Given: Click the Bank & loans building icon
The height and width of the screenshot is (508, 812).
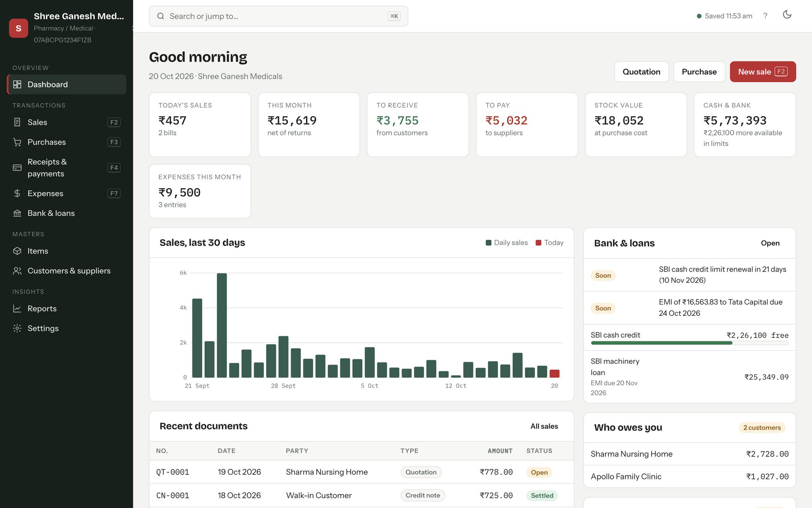Looking at the screenshot, I should tap(17, 213).
